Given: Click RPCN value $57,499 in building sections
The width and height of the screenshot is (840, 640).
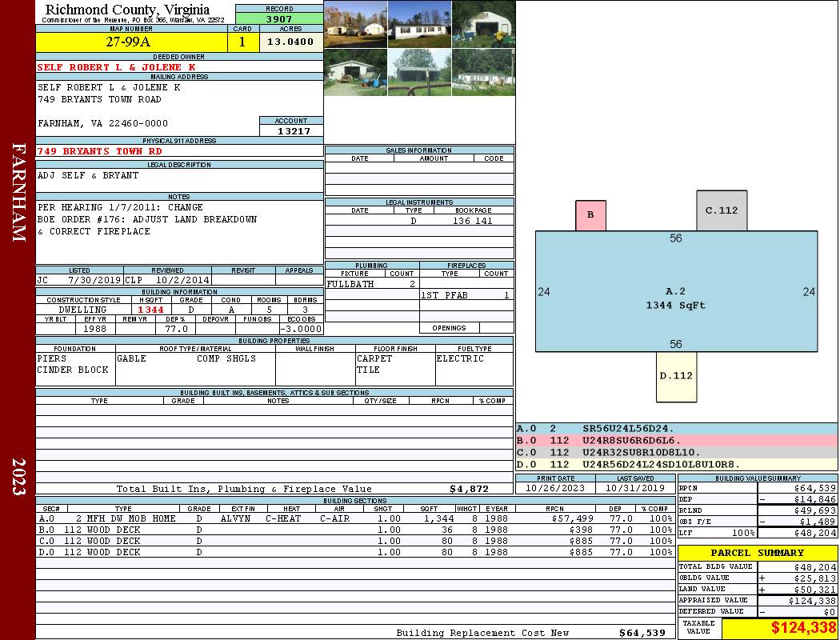Looking at the screenshot, I should click(572, 518).
